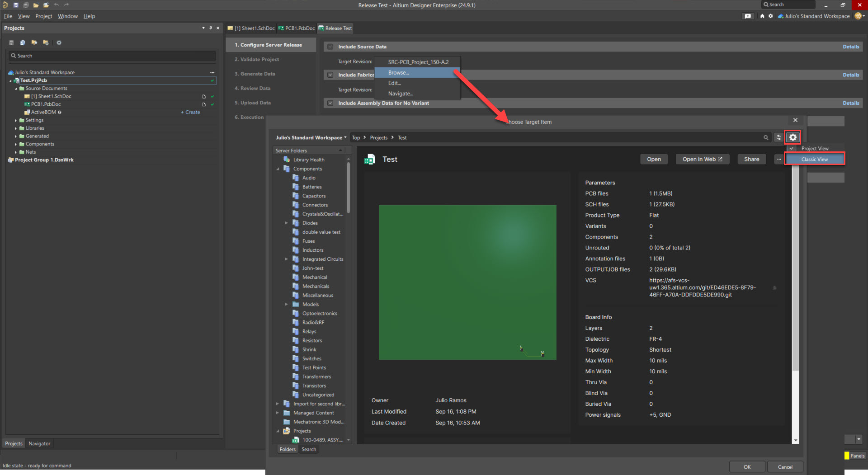Viewport: 868px width, 475px height.
Task: Click the Open in Web button
Action: pos(702,159)
